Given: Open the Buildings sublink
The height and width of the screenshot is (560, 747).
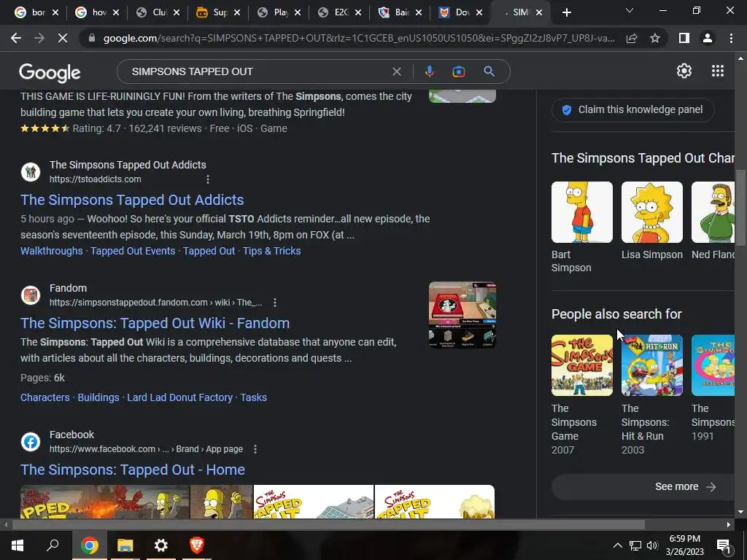Looking at the screenshot, I should [x=98, y=397].
